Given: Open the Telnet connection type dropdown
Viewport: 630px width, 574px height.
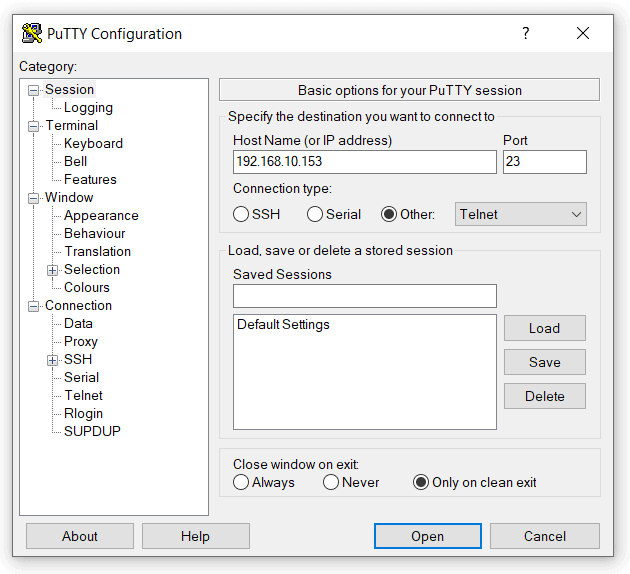Looking at the screenshot, I should pyautogui.click(x=520, y=214).
